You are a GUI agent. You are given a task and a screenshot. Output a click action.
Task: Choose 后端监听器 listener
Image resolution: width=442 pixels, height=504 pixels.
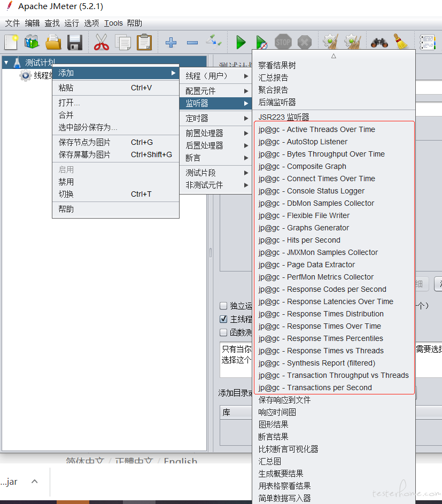pos(334,102)
